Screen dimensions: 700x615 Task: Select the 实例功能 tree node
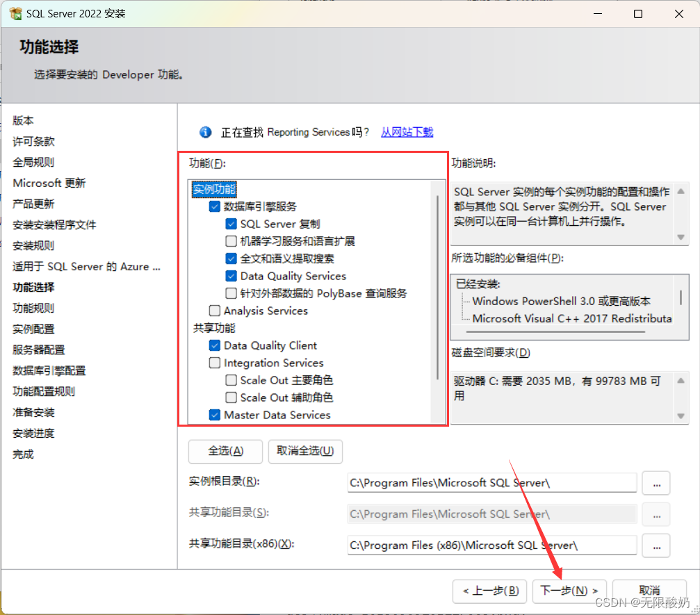(214, 189)
